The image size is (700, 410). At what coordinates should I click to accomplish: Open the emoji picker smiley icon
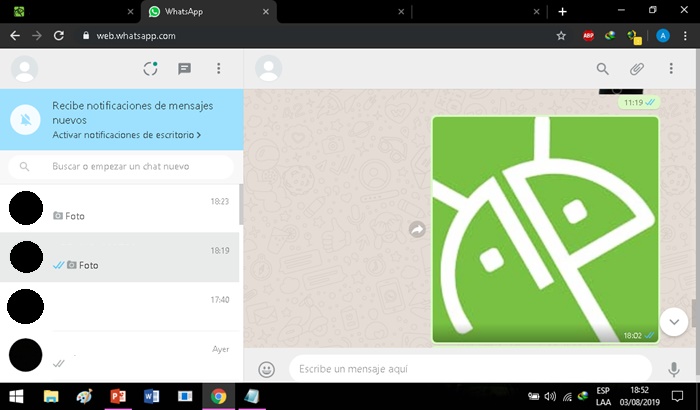(x=267, y=369)
